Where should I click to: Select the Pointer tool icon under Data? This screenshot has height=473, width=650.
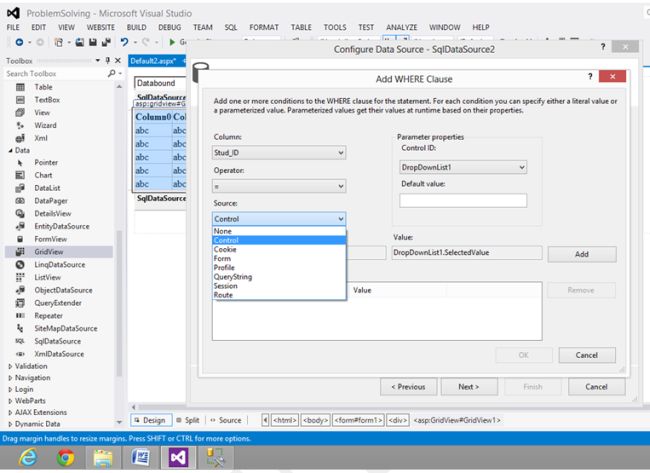(20, 163)
